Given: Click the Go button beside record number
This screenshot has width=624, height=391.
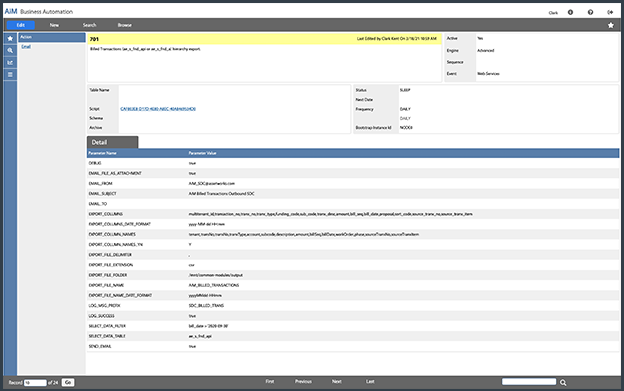Looking at the screenshot, I should pyautogui.click(x=68, y=382).
